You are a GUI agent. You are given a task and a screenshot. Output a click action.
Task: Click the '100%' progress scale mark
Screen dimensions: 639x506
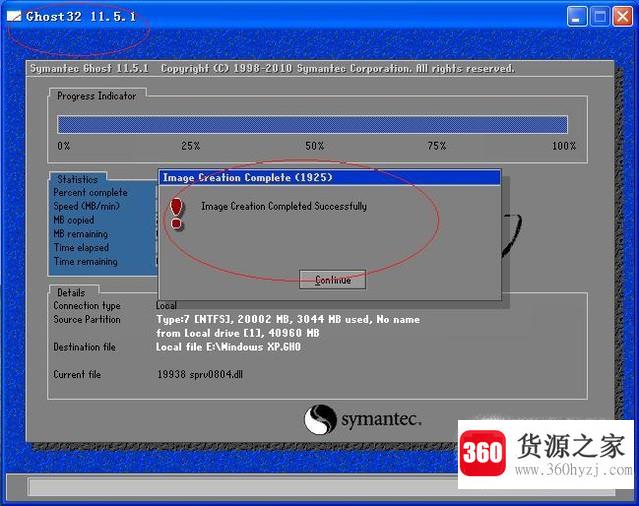click(x=564, y=146)
